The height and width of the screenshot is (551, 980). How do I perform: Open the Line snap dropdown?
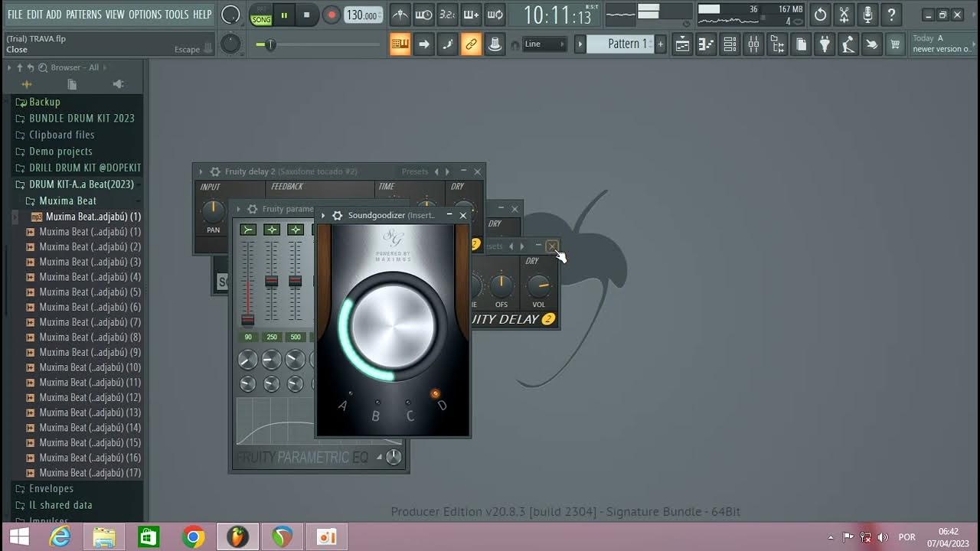point(544,44)
